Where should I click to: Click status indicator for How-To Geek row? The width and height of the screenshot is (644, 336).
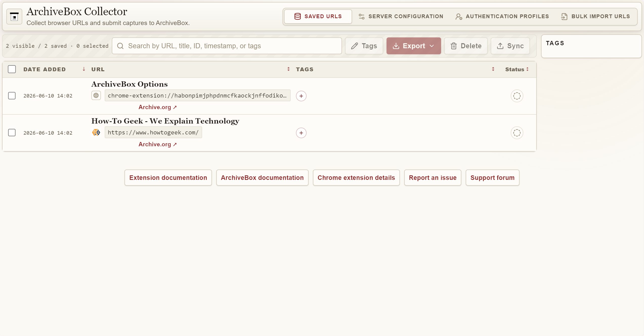(x=517, y=133)
